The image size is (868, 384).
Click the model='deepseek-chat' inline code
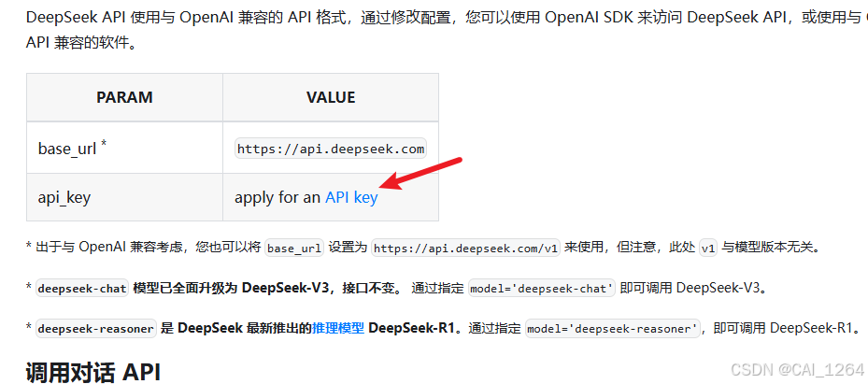[x=542, y=289]
